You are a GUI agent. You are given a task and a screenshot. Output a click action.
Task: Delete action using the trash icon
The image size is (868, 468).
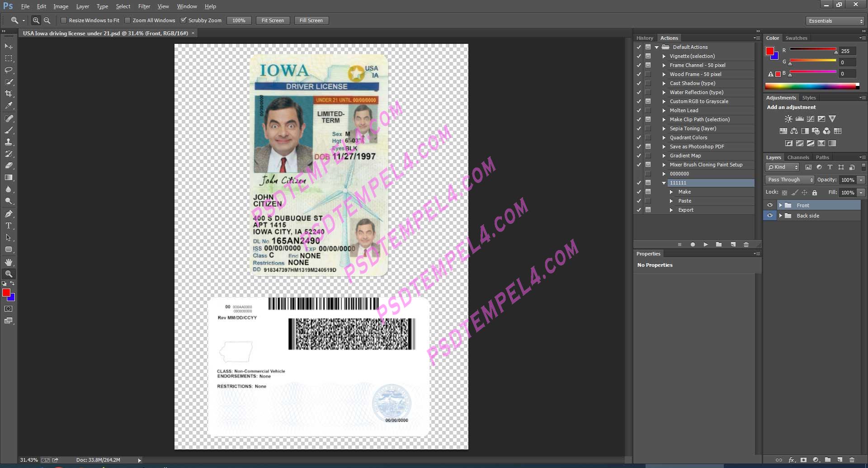click(x=745, y=244)
